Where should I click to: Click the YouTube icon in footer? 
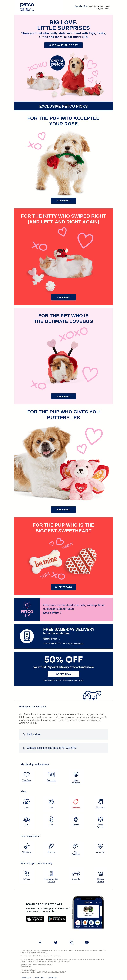click(x=87, y=942)
